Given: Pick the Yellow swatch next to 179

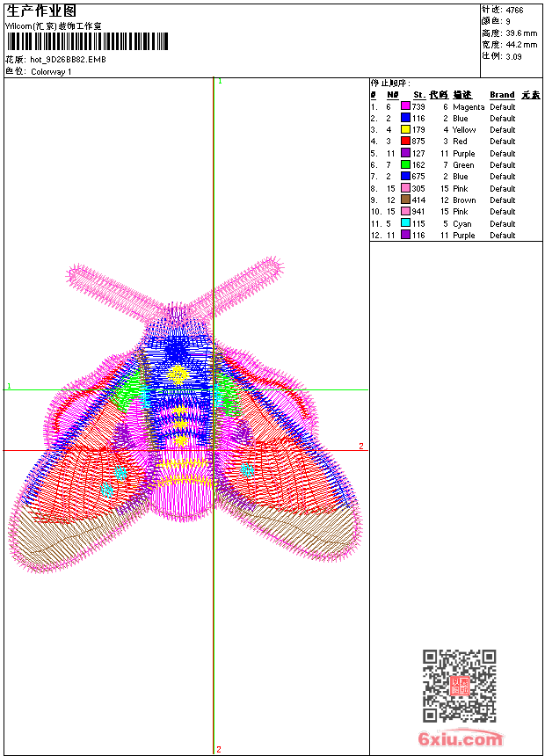Looking at the screenshot, I should click(x=405, y=129).
